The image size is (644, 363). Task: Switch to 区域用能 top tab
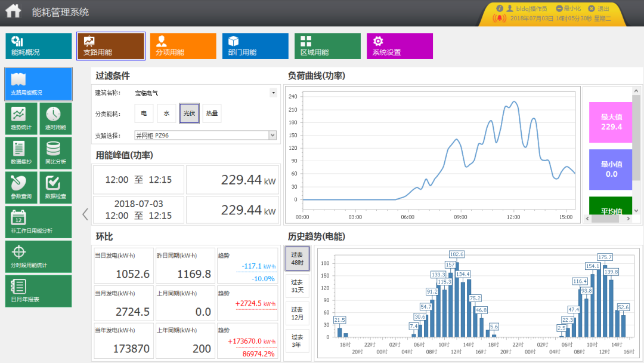[327, 46]
